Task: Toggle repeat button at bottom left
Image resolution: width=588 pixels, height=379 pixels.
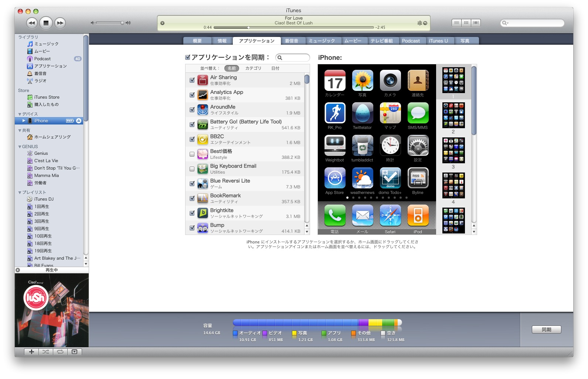Action: (60, 352)
